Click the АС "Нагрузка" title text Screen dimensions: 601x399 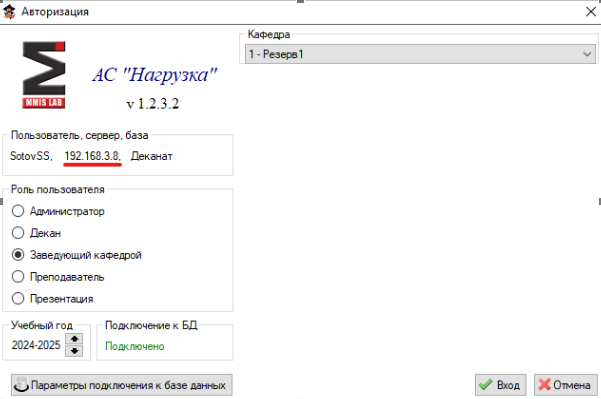154,75
